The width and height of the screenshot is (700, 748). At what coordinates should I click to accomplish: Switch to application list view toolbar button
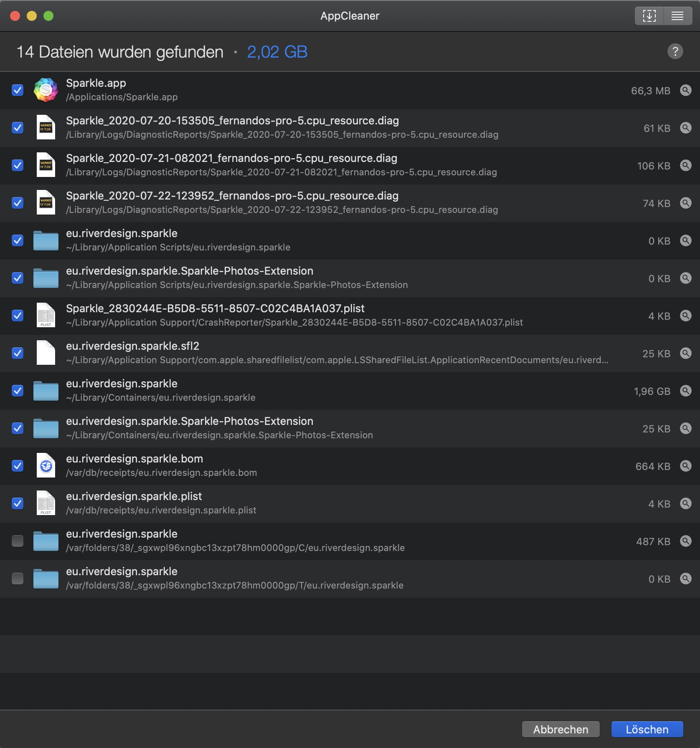tap(677, 16)
